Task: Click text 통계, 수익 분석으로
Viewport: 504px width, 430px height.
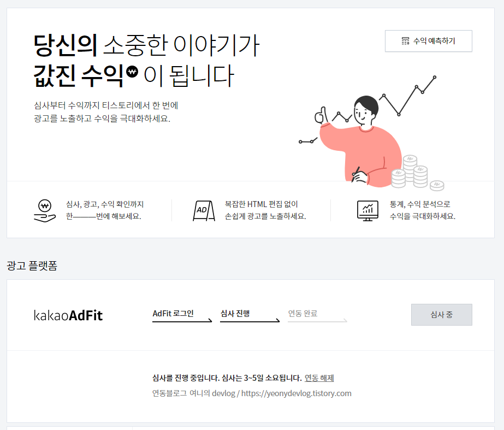Action: pyautogui.click(x=420, y=204)
